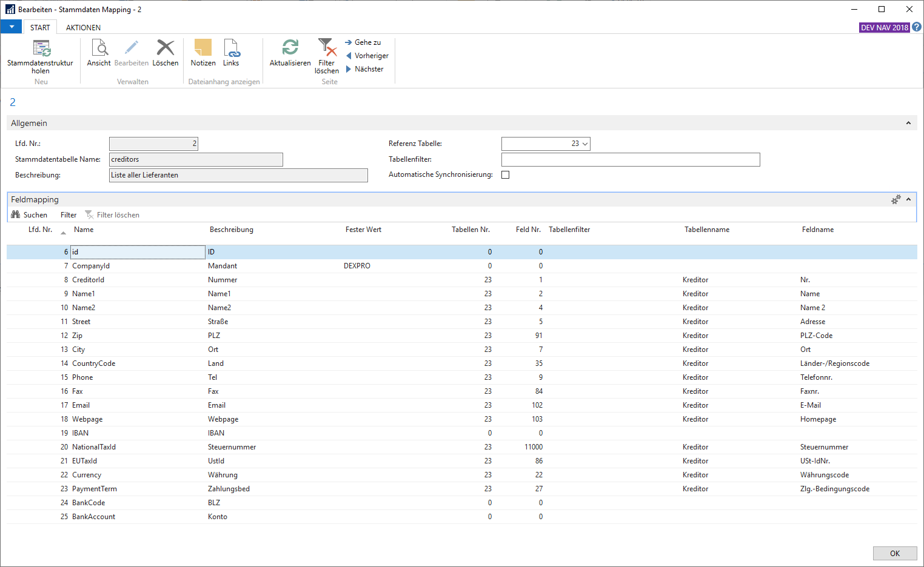Click the Filter button in Feldmapping
Screen dimensions: 924x567
pyautogui.click(x=69, y=215)
